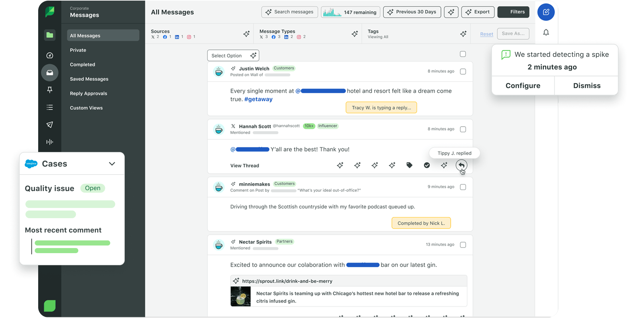This screenshot has width=644, height=318.
Task: Open the Select Option dropdown
Action: pyautogui.click(x=233, y=56)
